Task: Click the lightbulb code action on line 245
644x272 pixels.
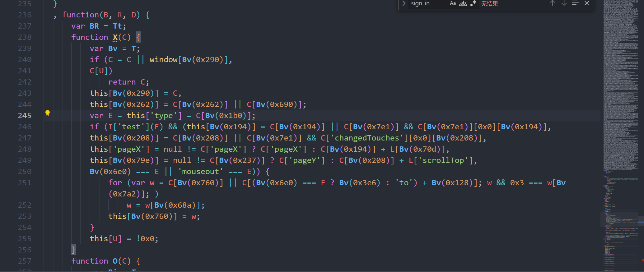Action: 48,113
